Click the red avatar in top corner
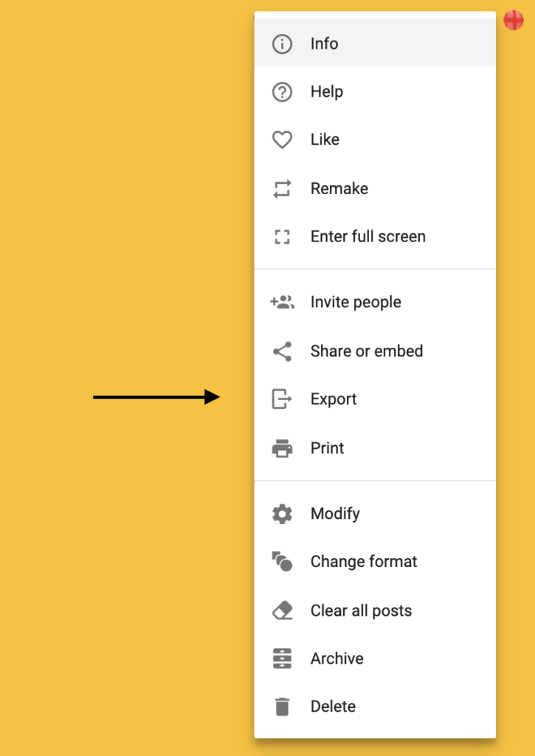The width and height of the screenshot is (535, 756). point(514,20)
